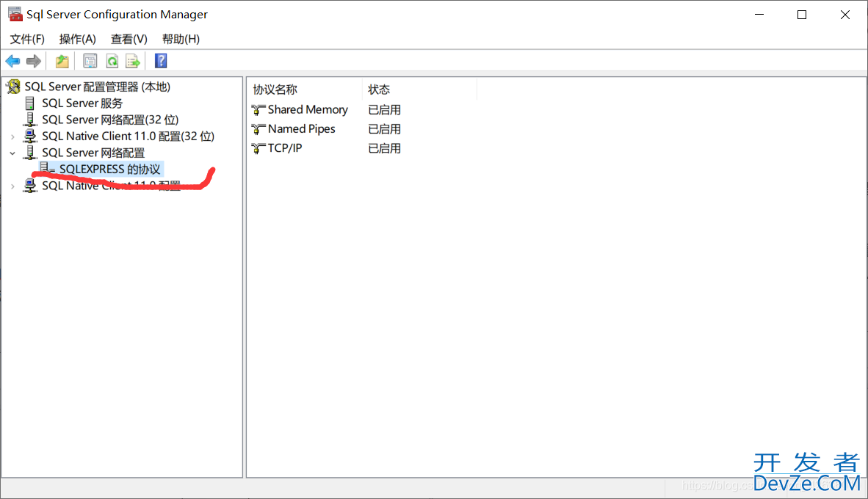
Task: Click the Shared Memory protocol icon
Action: tap(258, 109)
